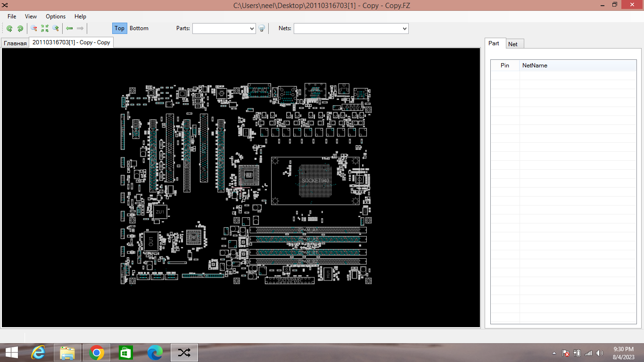Click the zoom out magnifier icon

(34, 28)
